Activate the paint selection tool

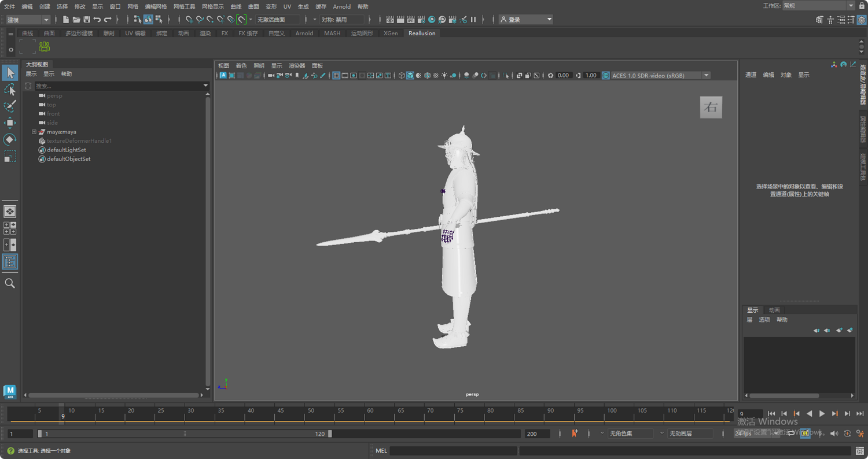click(x=9, y=106)
